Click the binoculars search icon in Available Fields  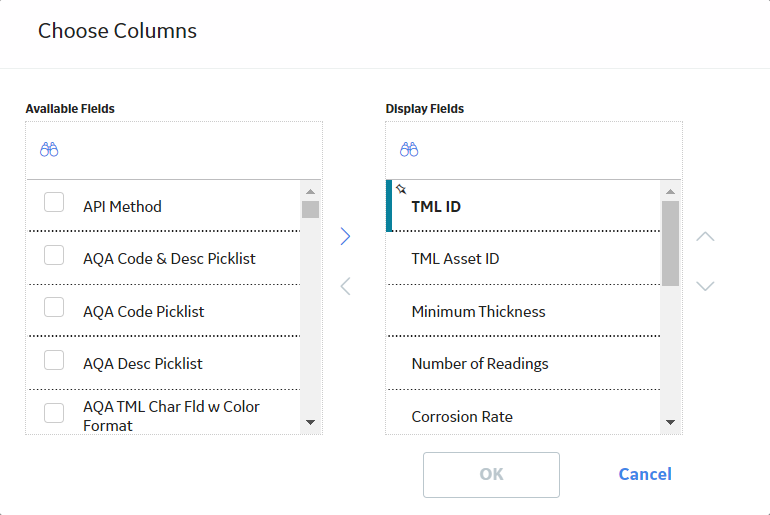[49, 149]
